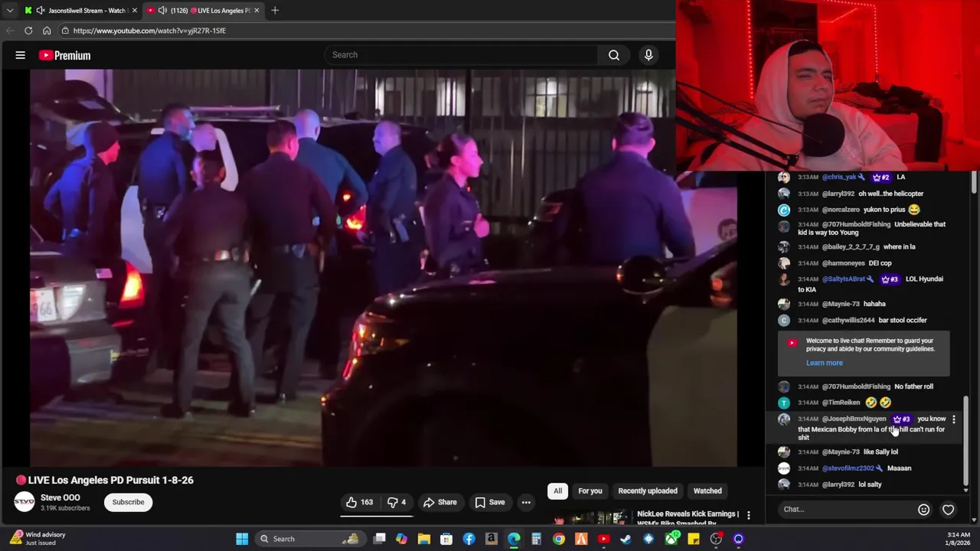Open File Explorer from taskbar
Viewport: 980px width, 551px height.
coord(423,539)
